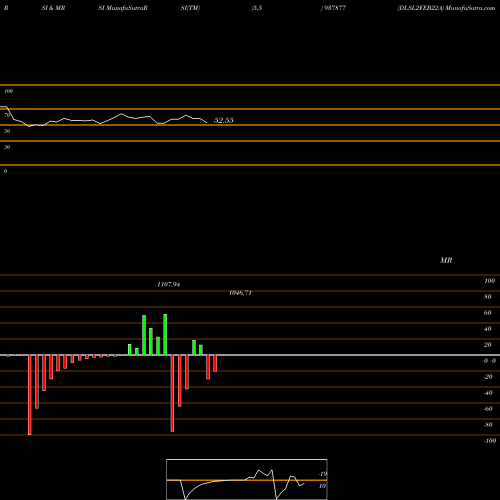Click the RSI value label 52.55
Screen dimensions: 500x500
pyautogui.click(x=223, y=120)
